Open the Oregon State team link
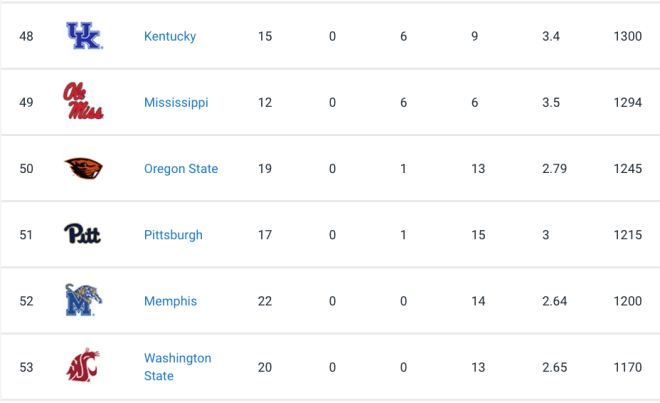Screen dimensions: 660x403 pos(181,168)
